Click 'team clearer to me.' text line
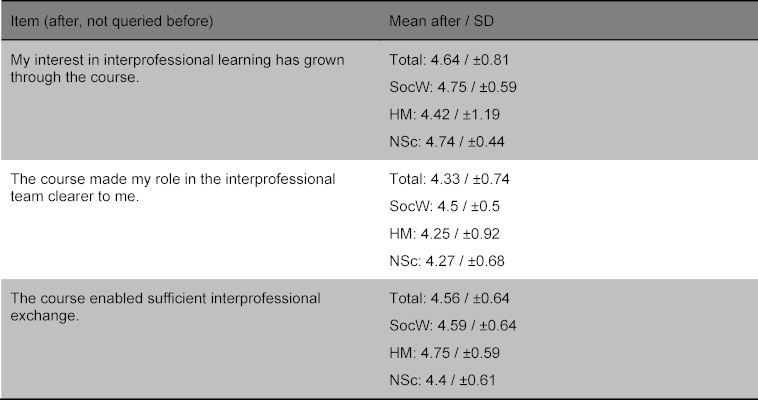This screenshot has width=758, height=400. point(74,196)
